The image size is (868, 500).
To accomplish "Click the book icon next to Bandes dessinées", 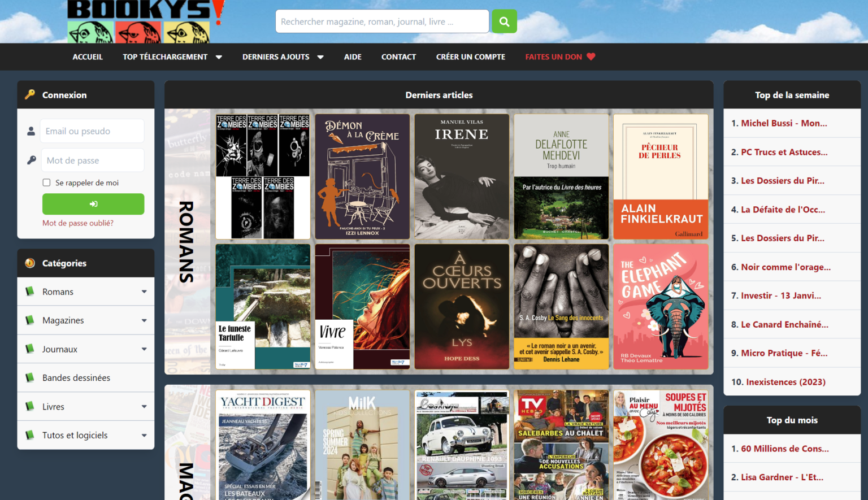I will pyautogui.click(x=30, y=377).
